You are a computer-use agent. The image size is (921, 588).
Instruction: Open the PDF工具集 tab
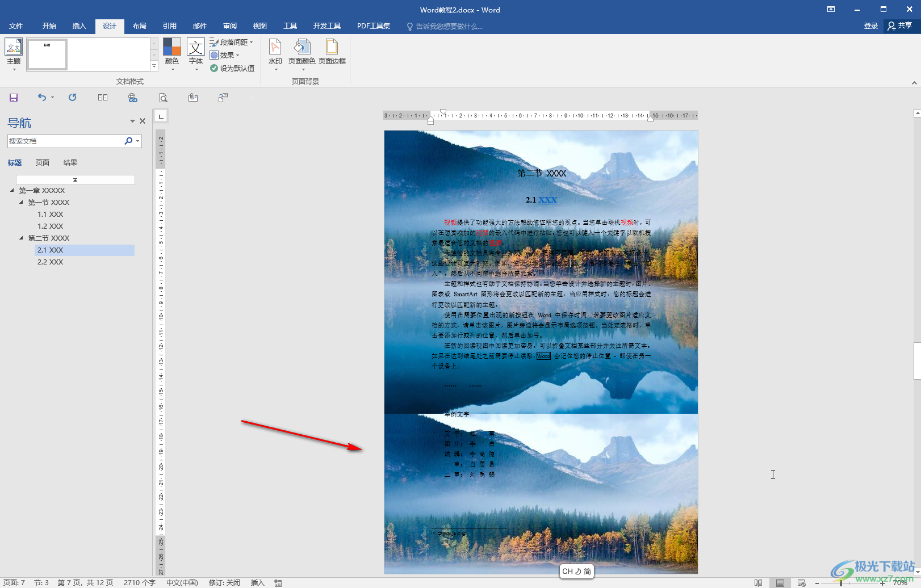click(x=374, y=26)
